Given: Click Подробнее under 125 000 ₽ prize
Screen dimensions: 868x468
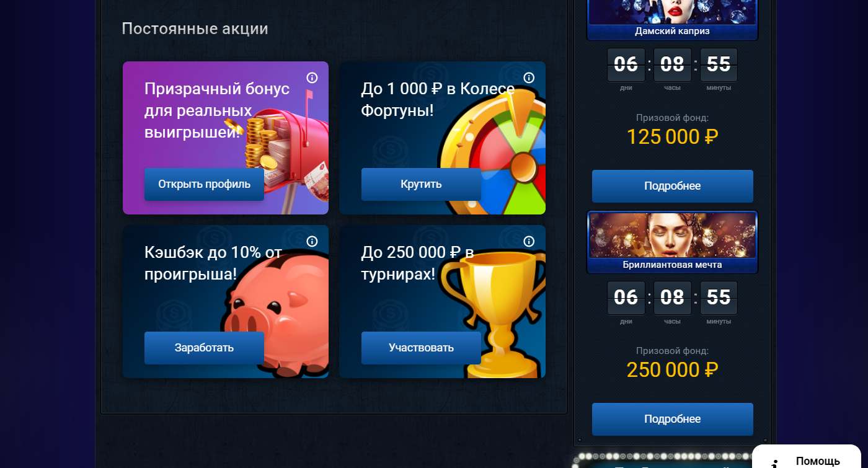Looking at the screenshot, I should coord(672,186).
